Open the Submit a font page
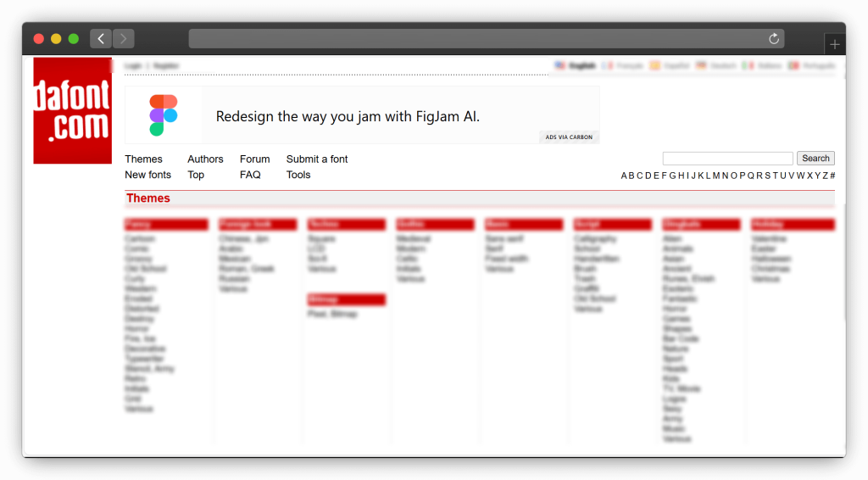 [317, 159]
